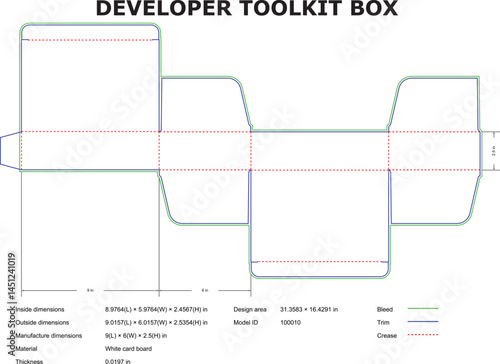Click the value "9(L) × 6(W) × 2.5(H) in"
Image resolution: width=500 pixels, height=364 pixels.
tap(136, 335)
